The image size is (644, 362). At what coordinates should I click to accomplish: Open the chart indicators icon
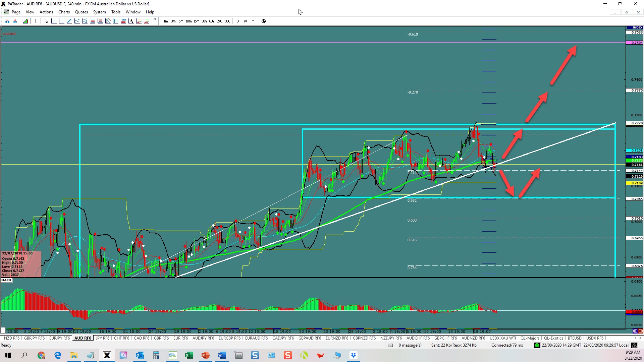25,21
